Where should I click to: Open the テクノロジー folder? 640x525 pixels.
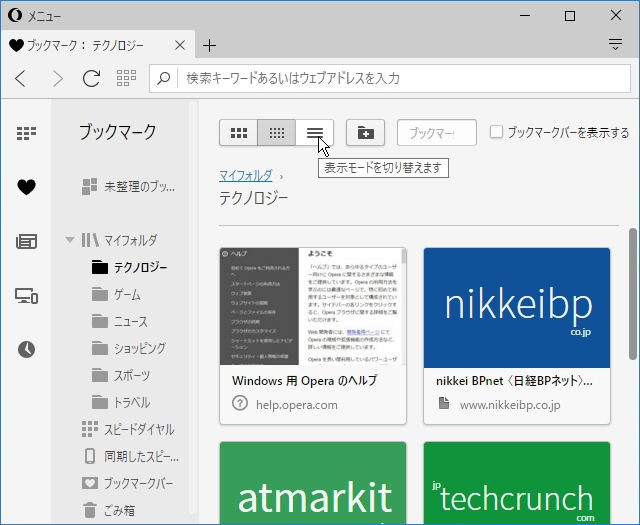pyautogui.click(x=130, y=267)
